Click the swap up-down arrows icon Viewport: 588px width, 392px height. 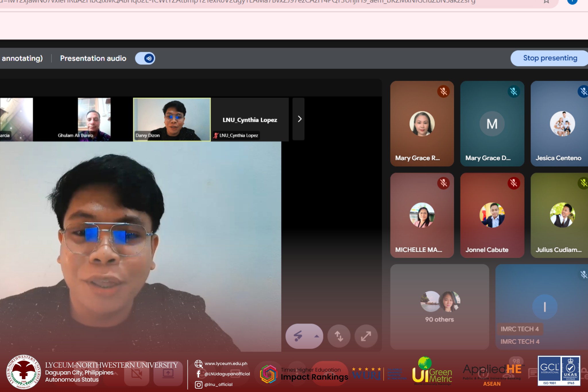coord(339,336)
